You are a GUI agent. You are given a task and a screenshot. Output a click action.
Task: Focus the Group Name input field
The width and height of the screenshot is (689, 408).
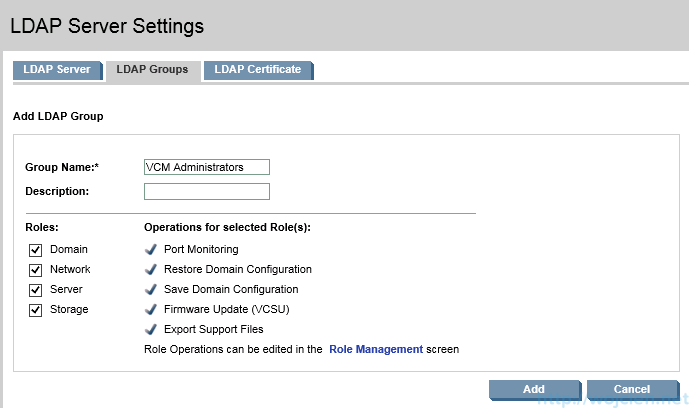(207, 167)
